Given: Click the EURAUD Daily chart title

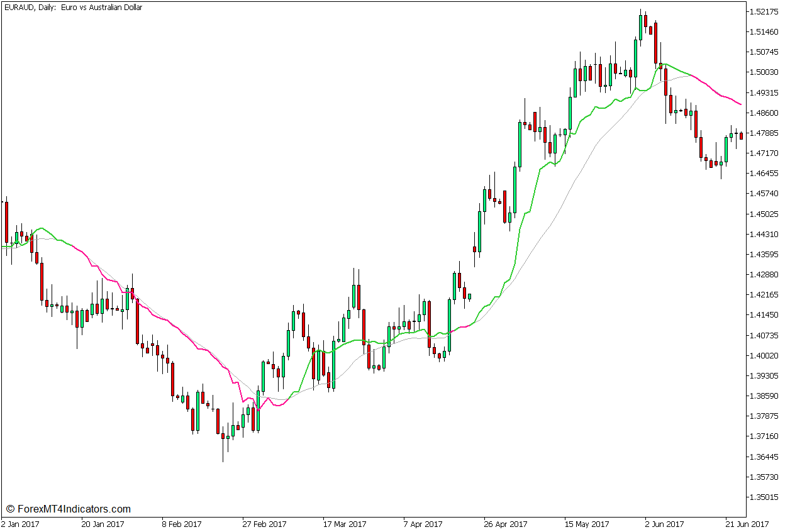Looking at the screenshot, I should tap(71, 8).
